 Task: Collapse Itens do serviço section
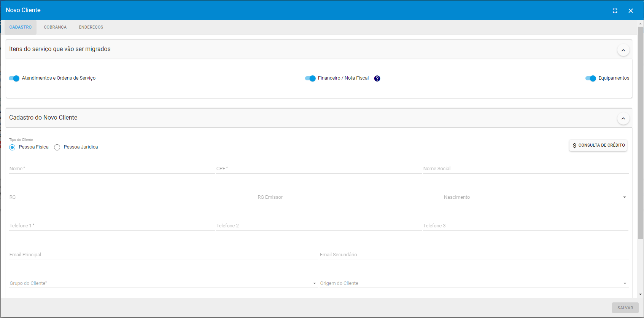pos(623,50)
